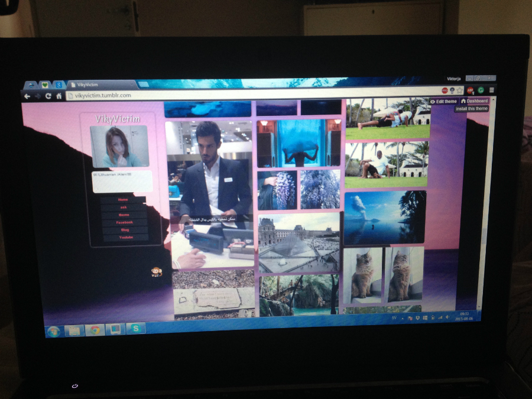532x399 pixels.
Task: Check the battery tray icon
Action: pyautogui.click(x=433, y=318)
